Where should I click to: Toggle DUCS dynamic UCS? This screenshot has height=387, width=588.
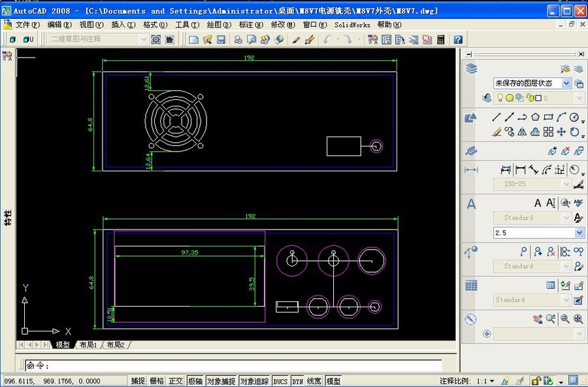point(280,381)
